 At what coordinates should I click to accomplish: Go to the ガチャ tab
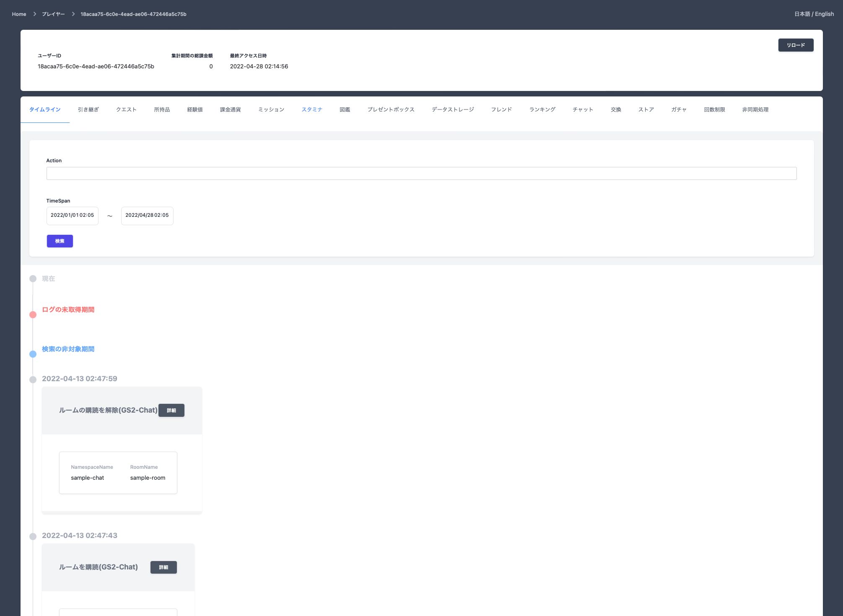(679, 110)
